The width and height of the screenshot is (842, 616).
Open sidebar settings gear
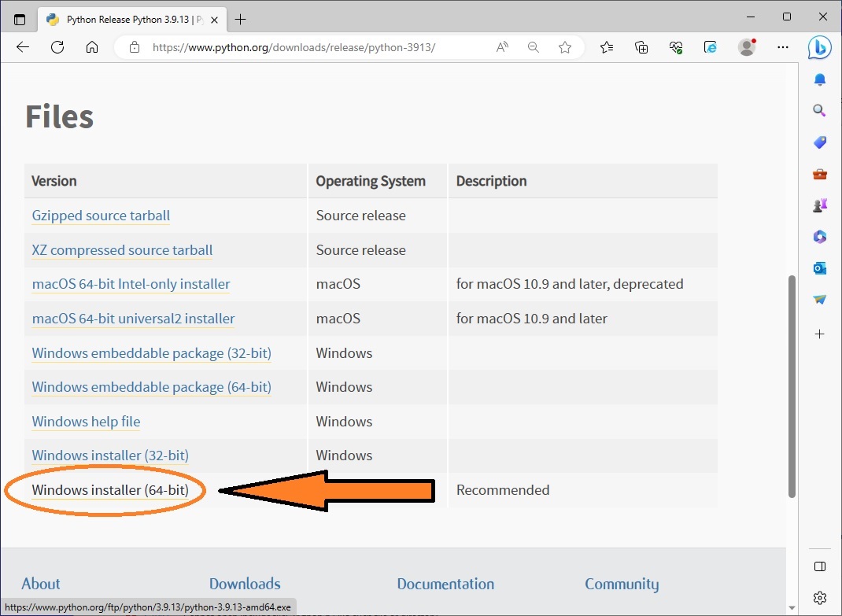[820, 597]
